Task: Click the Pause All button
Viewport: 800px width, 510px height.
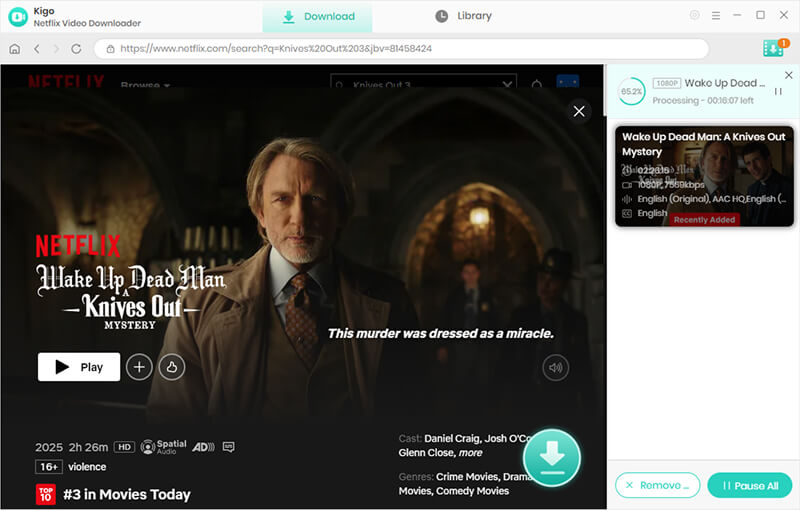Action: [749, 485]
